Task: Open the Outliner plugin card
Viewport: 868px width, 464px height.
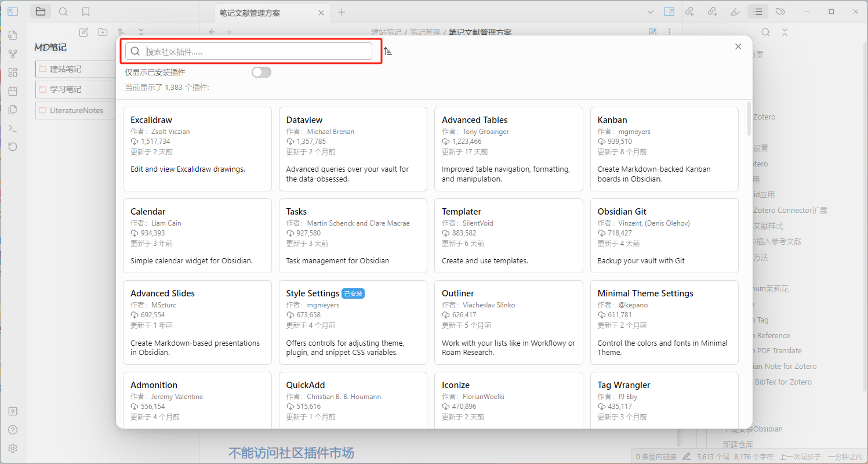Action: pos(509,322)
